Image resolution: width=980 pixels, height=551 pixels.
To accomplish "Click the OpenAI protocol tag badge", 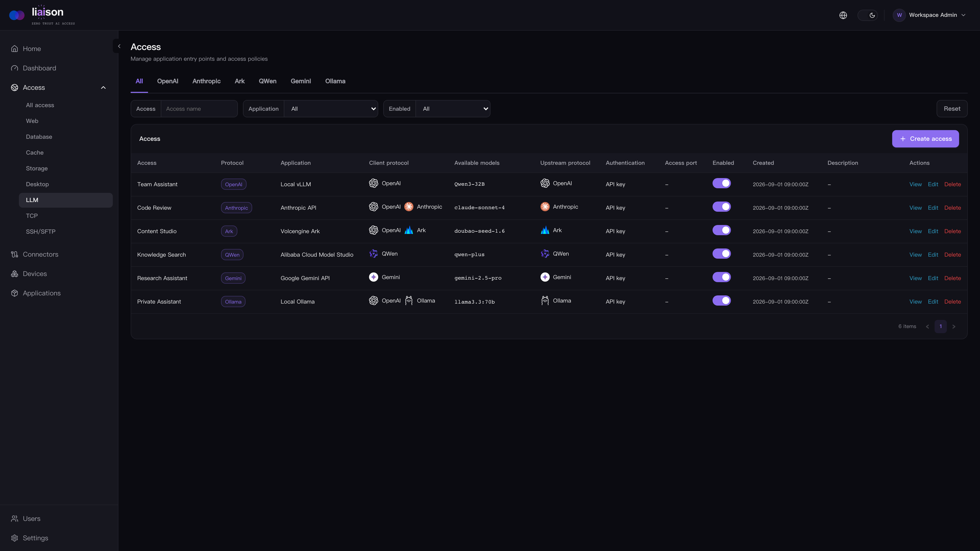I will point(234,184).
